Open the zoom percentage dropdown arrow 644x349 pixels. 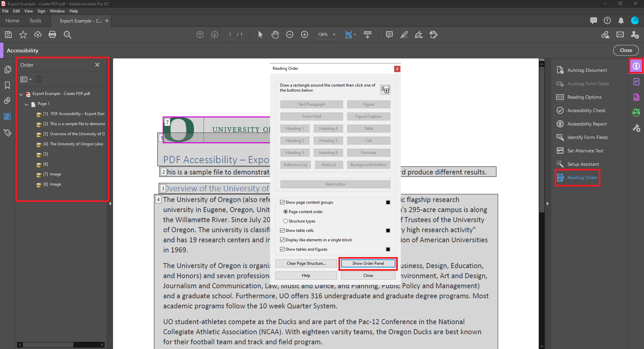click(334, 35)
